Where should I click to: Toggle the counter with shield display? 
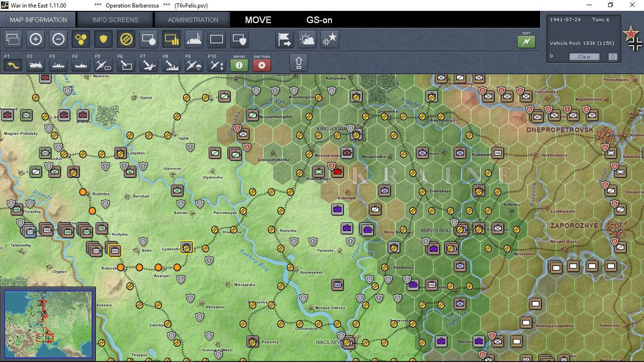point(239,39)
